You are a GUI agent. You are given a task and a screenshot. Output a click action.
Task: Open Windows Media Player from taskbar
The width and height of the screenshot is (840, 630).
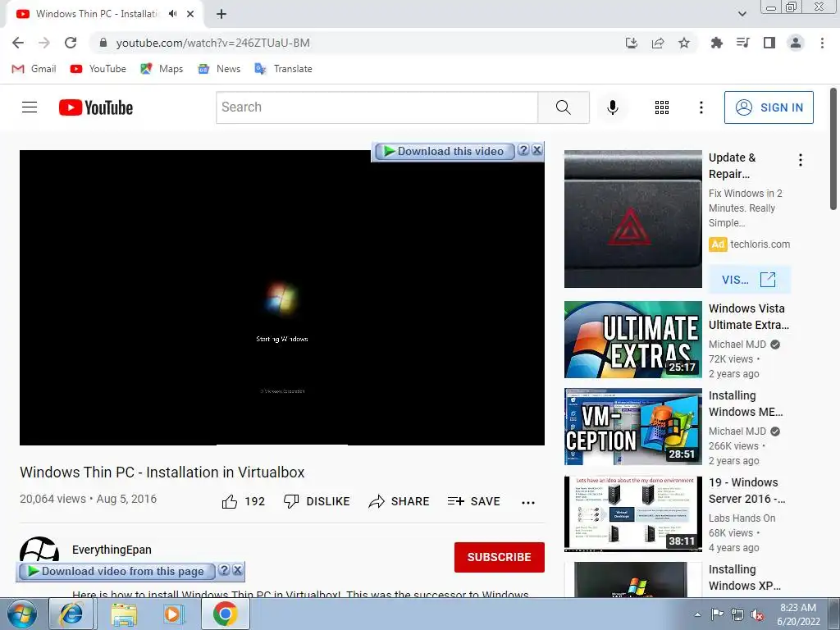[174, 614]
